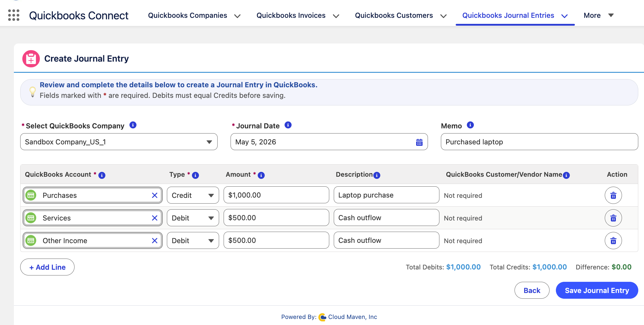This screenshot has height=325, width=644.
Task: Open the Select QuickBooks Company dropdown
Action: pyautogui.click(x=119, y=142)
